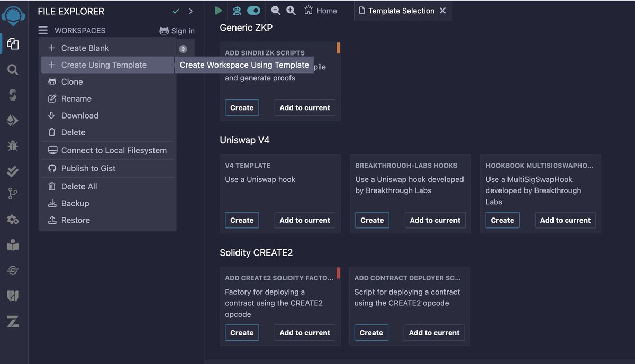
Task: Select Restore in the workspace menu
Action: pos(107,221)
